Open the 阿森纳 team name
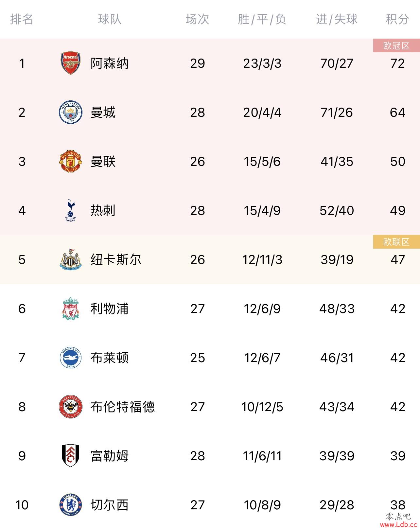 click(x=110, y=63)
